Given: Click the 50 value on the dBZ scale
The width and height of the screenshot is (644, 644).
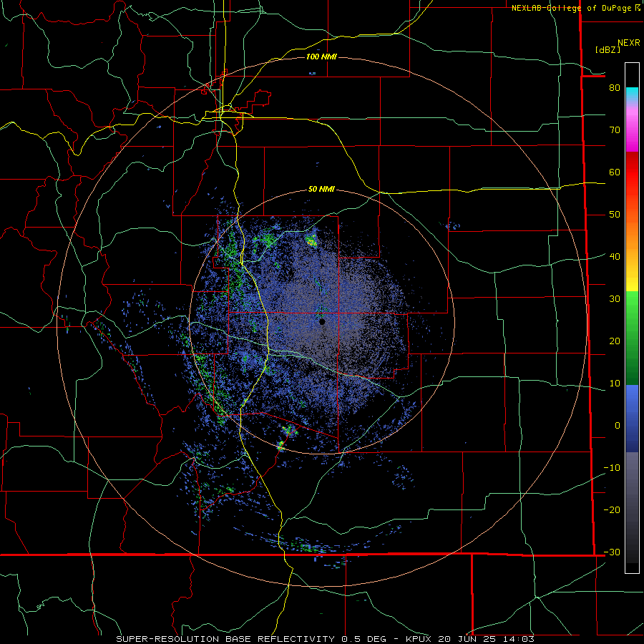Looking at the screenshot, I should (615, 215).
